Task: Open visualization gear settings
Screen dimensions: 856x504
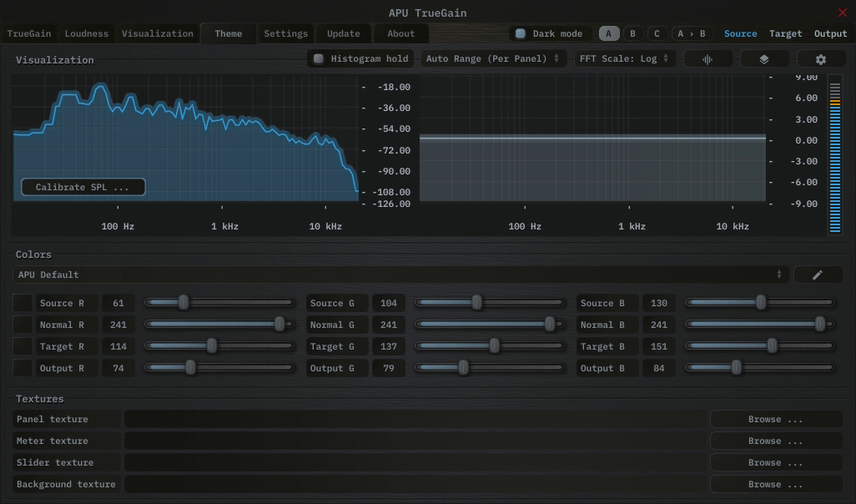Action: tap(821, 59)
